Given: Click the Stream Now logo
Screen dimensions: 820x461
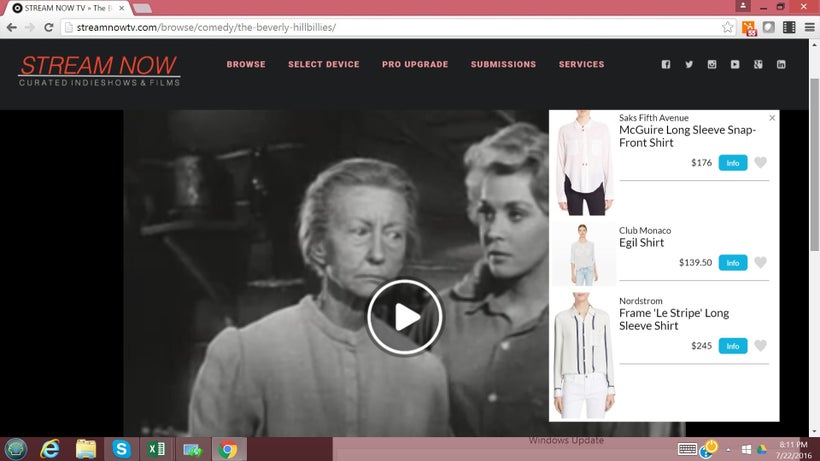Looking at the screenshot, I should click(x=99, y=71).
